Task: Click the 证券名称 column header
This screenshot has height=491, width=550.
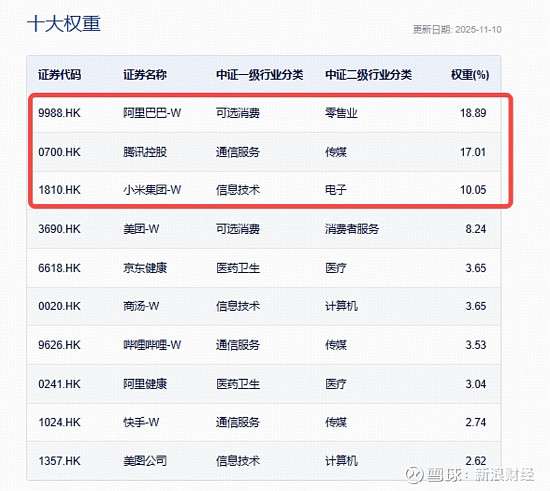Action: [x=145, y=75]
